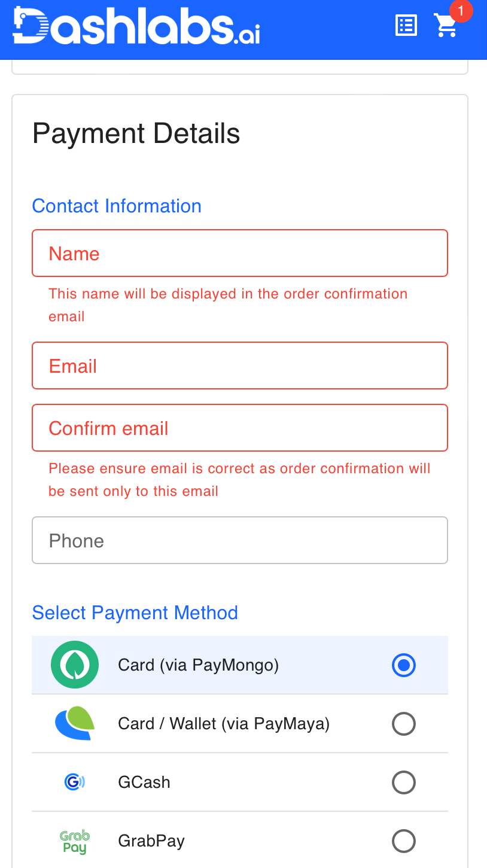Choose the GCash payment row label
This screenshot has width=487, height=868.
(144, 782)
